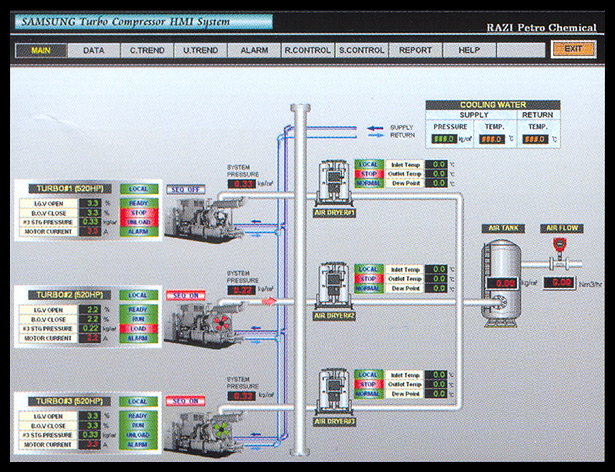The height and width of the screenshot is (472, 615).
Task: Click Turbo#2 RUN status button
Action: [138, 319]
